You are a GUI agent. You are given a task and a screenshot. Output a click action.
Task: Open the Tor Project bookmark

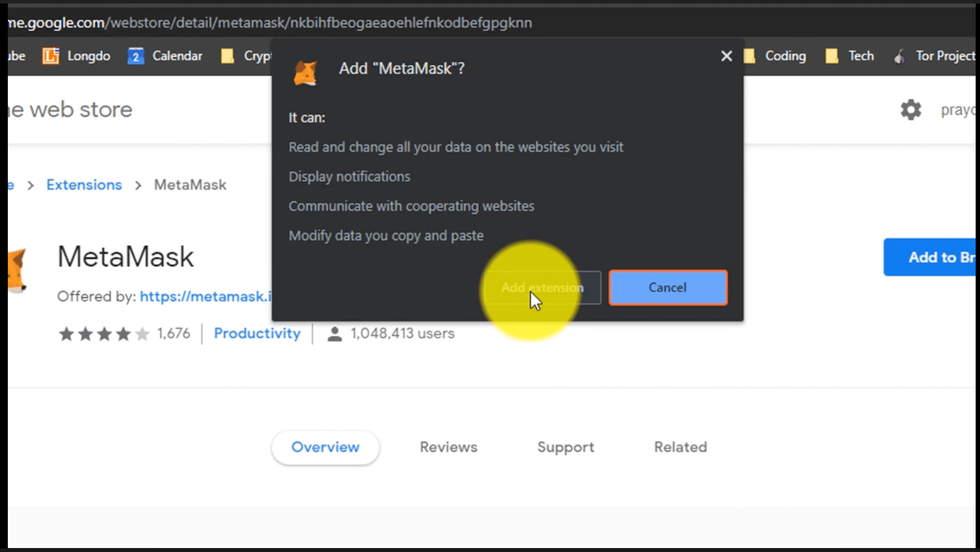(934, 56)
